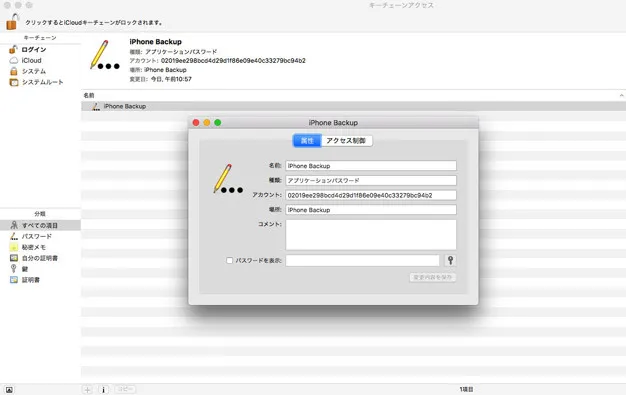Screen dimensions: 626x395
Task: Click the 証明書 certificate icon
Action: tap(14, 280)
